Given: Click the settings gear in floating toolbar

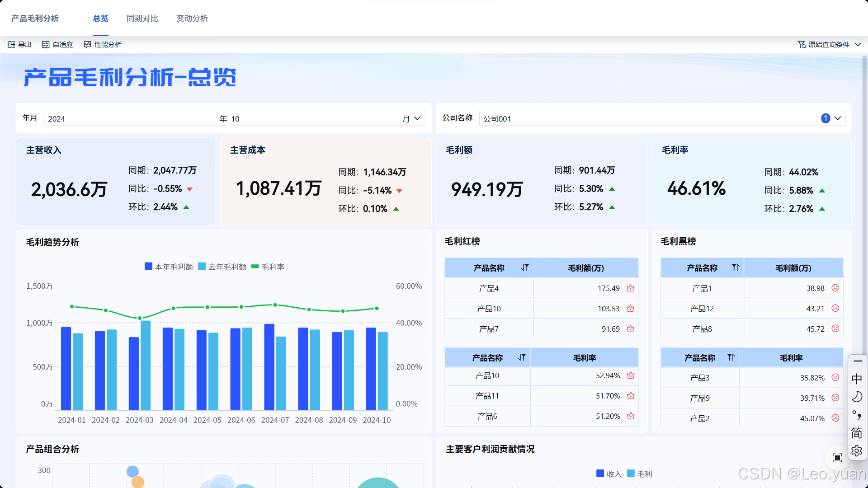Looking at the screenshot, I should tap(857, 451).
